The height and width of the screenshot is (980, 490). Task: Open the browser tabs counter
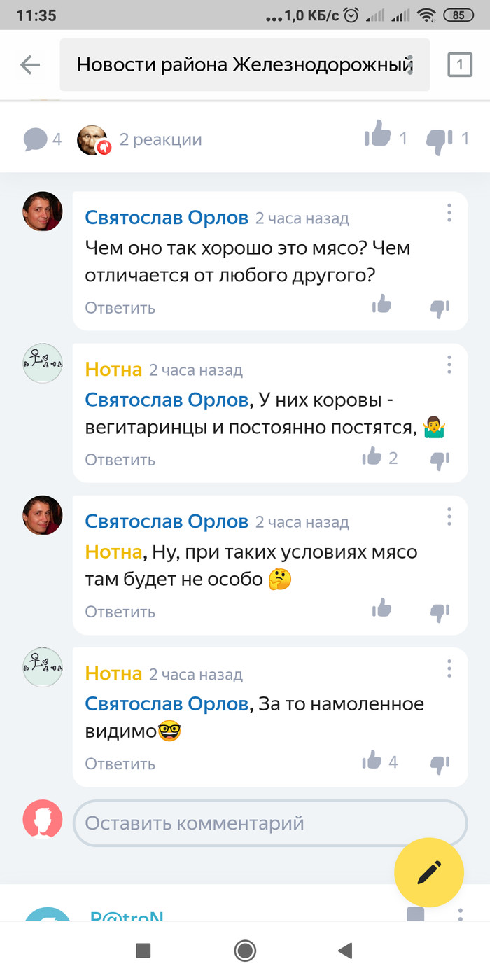click(460, 65)
